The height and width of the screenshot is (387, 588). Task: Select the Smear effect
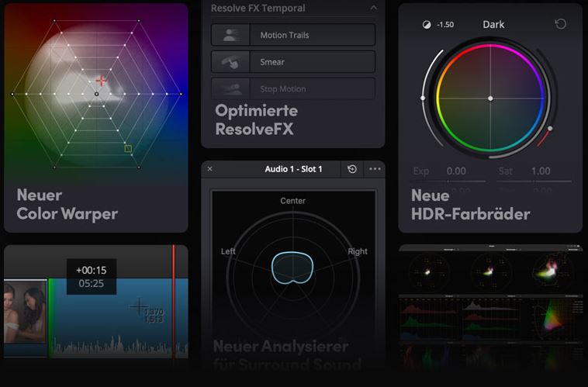pos(293,62)
